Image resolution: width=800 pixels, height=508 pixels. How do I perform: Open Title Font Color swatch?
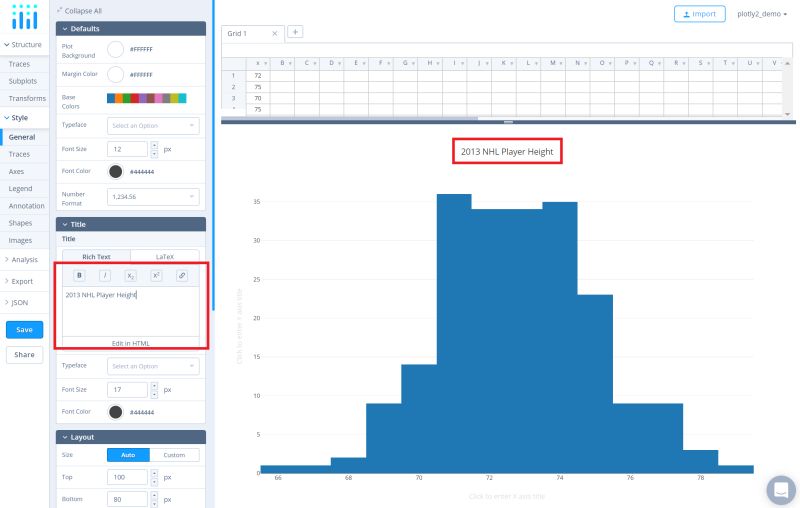(116, 412)
